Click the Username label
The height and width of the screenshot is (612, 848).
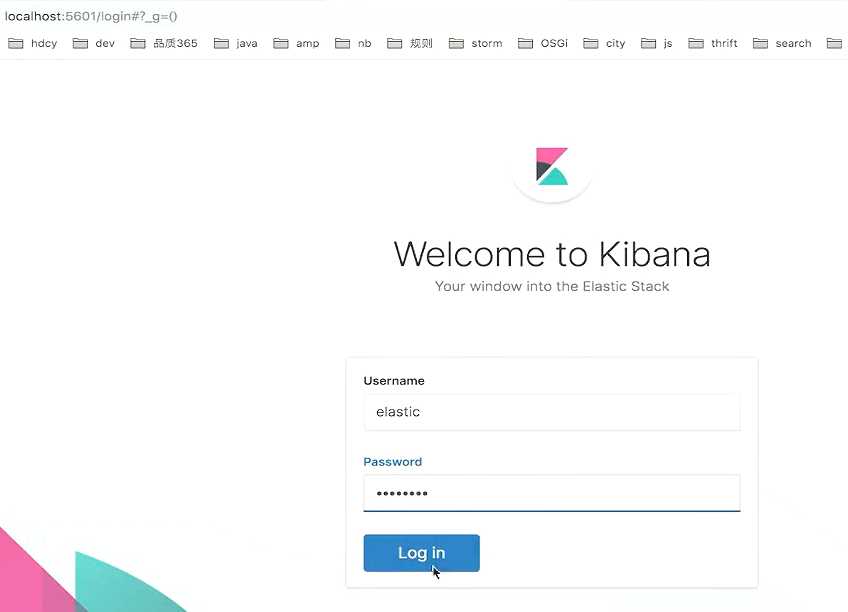[x=394, y=381]
